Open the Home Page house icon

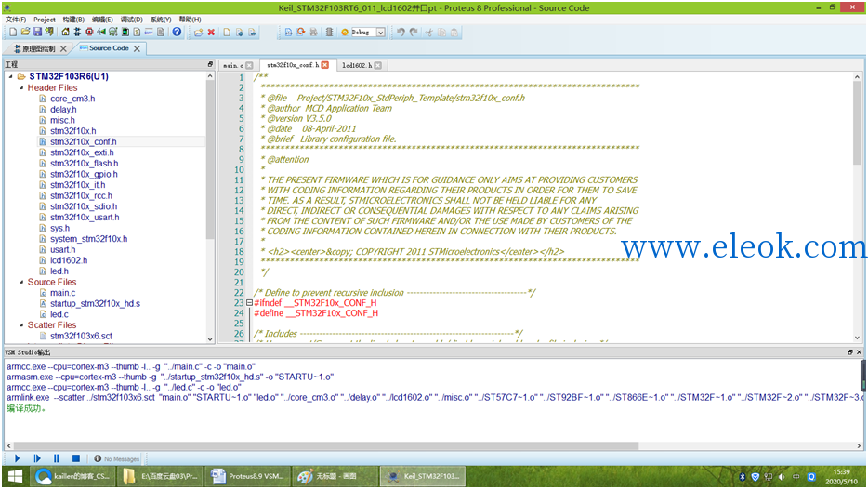tap(65, 33)
